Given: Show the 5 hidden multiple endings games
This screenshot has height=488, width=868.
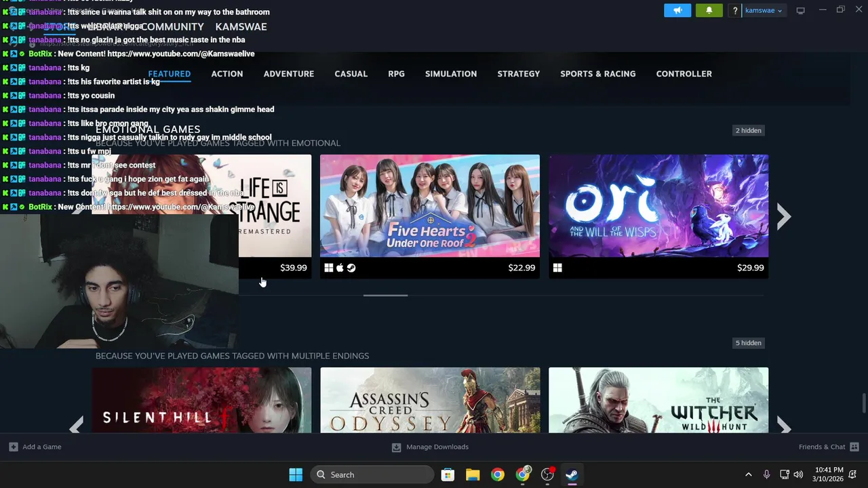Looking at the screenshot, I should click(x=749, y=343).
